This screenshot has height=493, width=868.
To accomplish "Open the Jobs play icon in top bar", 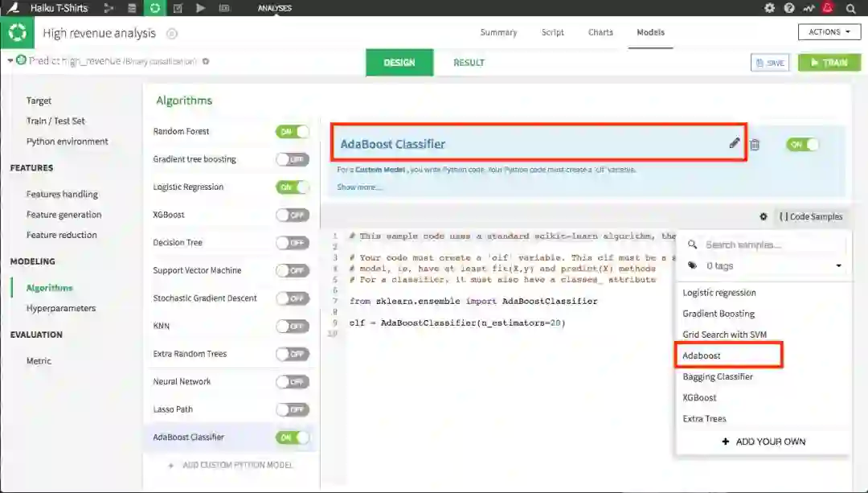I will [x=200, y=8].
